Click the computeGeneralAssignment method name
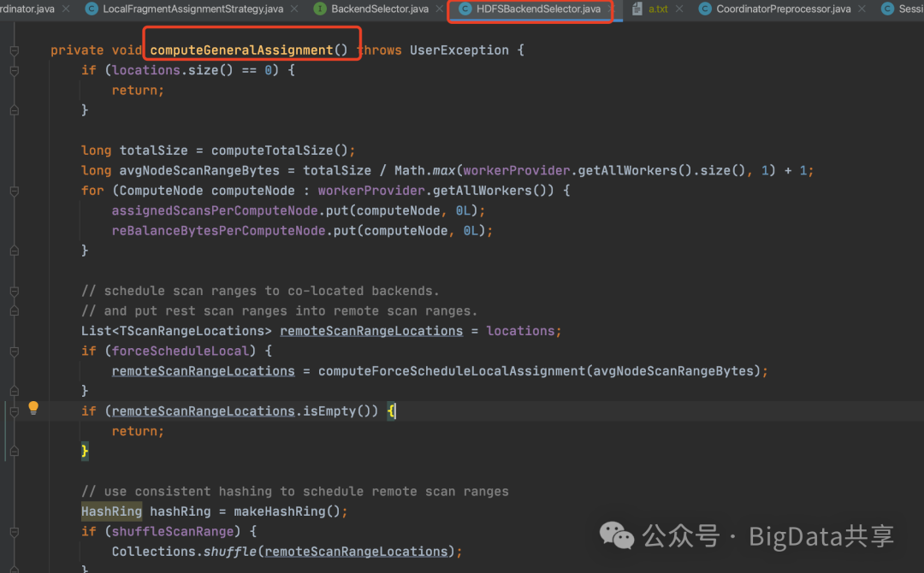924x573 pixels. 241,50
